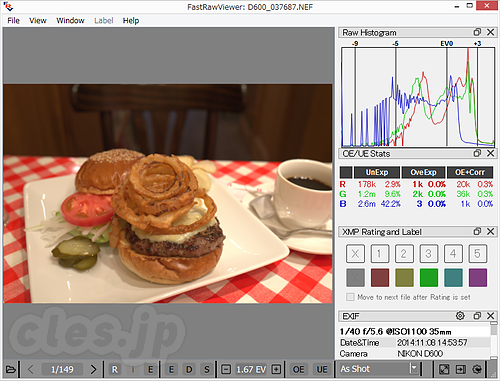Select the gray no-label swatch

click(355, 278)
